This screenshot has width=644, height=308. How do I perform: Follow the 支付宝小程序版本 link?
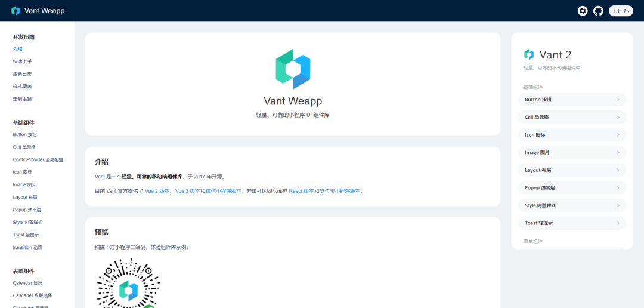pyautogui.click(x=340, y=191)
